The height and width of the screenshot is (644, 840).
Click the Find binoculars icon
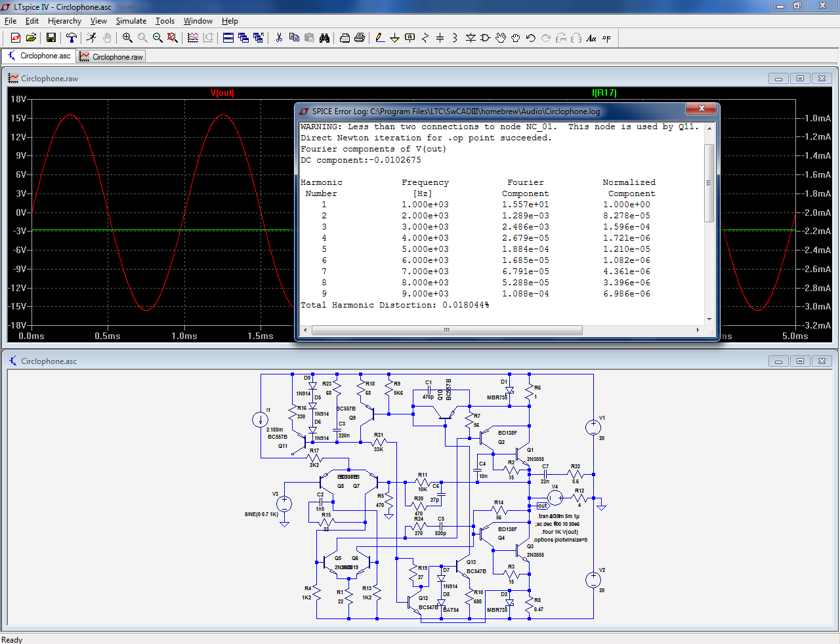pyautogui.click(x=324, y=38)
